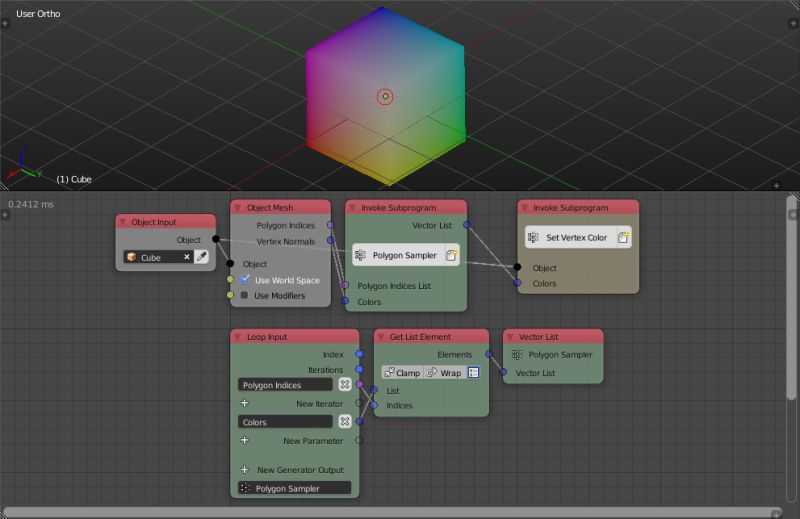Edit the Polygon Indices iterator name

click(x=285, y=384)
